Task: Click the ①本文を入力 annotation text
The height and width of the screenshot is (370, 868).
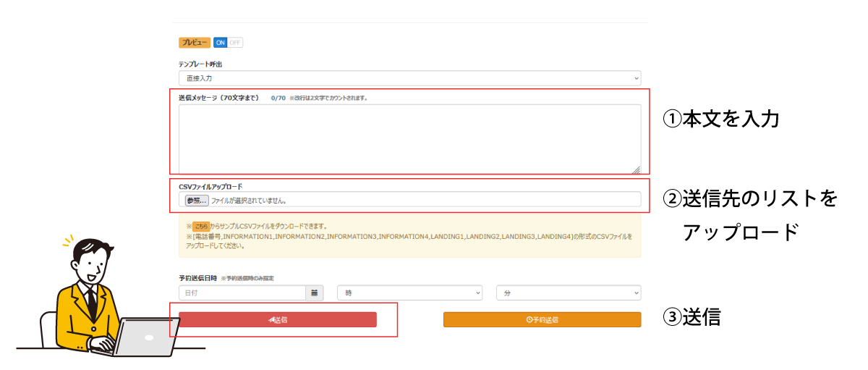Action: (x=720, y=119)
